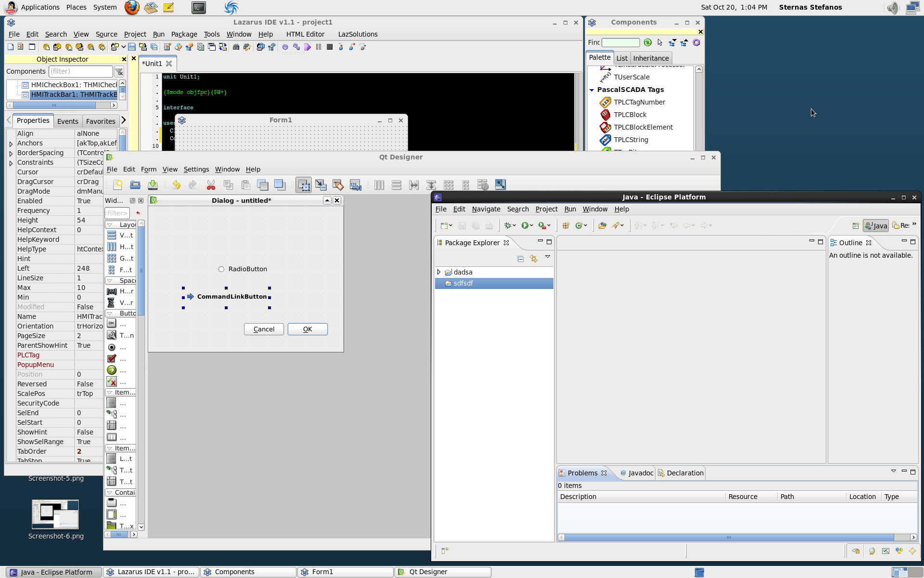Open Eclipse Run button dropdown arrow

(531, 226)
